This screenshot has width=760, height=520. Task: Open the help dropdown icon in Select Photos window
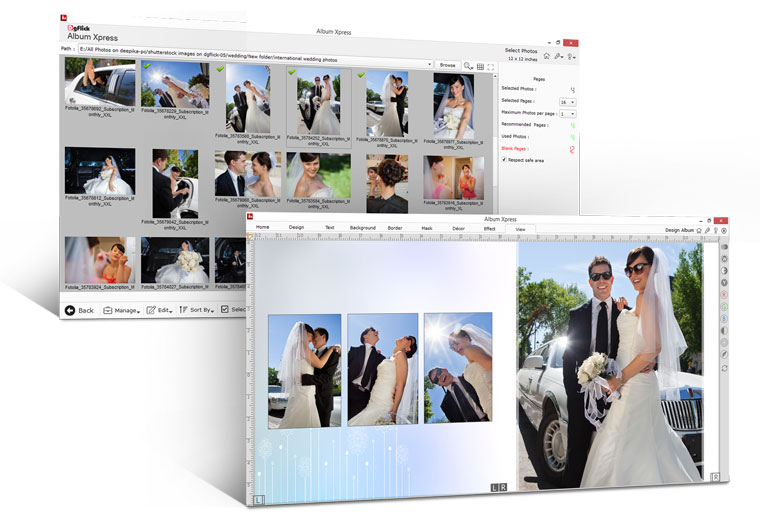tap(571, 57)
